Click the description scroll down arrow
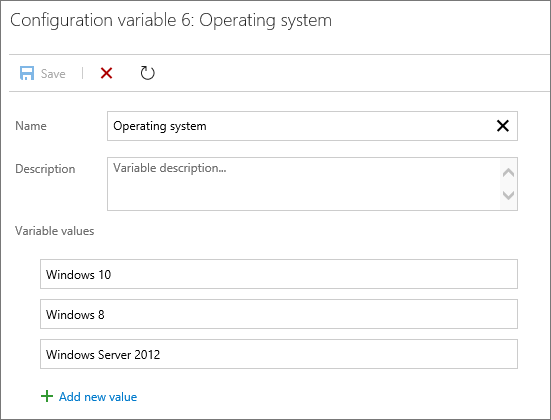 tap(508, 195)
